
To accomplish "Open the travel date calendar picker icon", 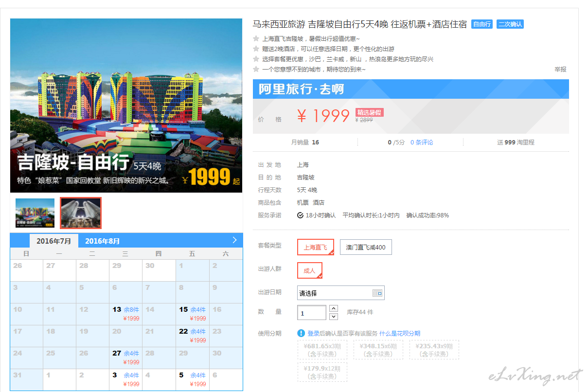I will tap(377, 293).
